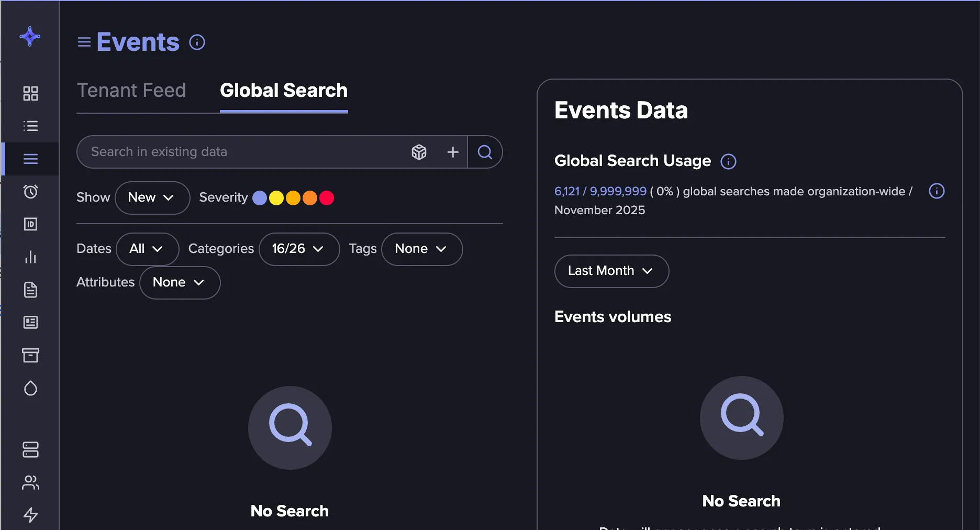Open the Dates All dropdown
The width and height of the screenshot is (980, 530).
pos(147,249)
